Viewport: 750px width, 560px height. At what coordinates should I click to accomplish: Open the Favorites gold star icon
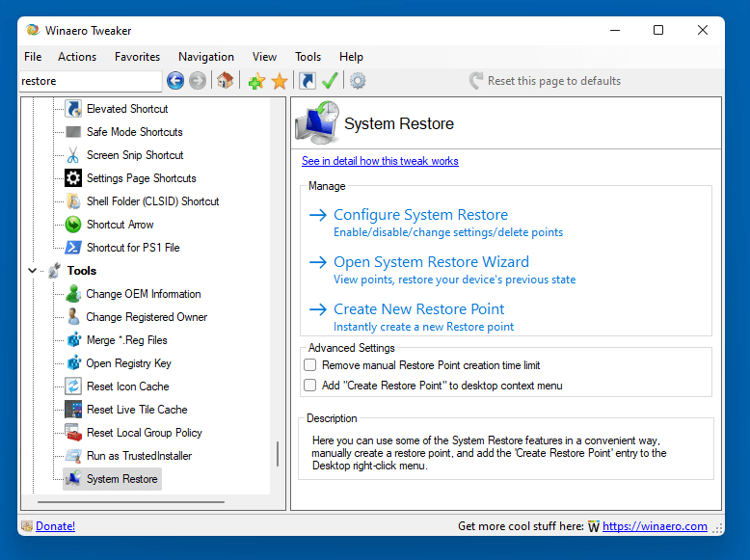click(280, 81)
